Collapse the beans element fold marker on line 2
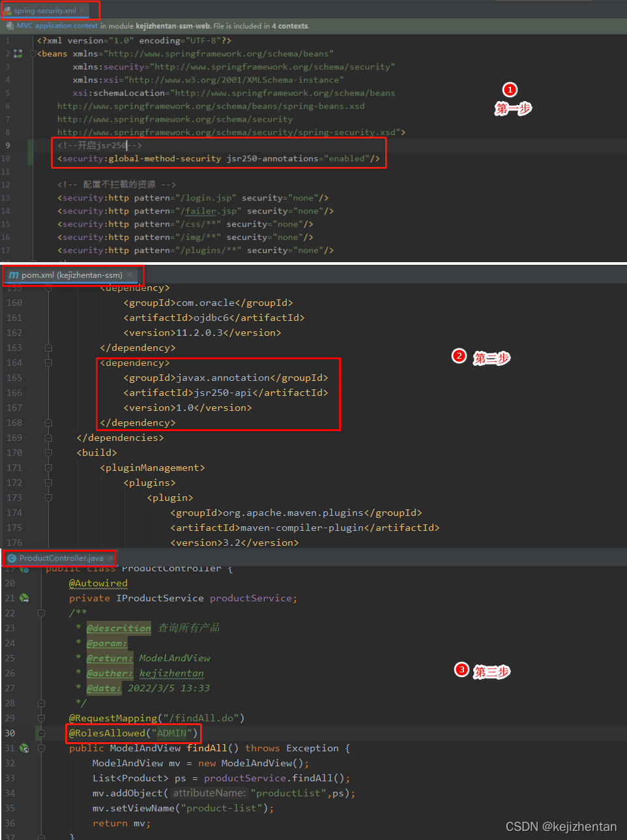This screenshot has height=840, width=627. pyautogui.click(x=33, y=54)
